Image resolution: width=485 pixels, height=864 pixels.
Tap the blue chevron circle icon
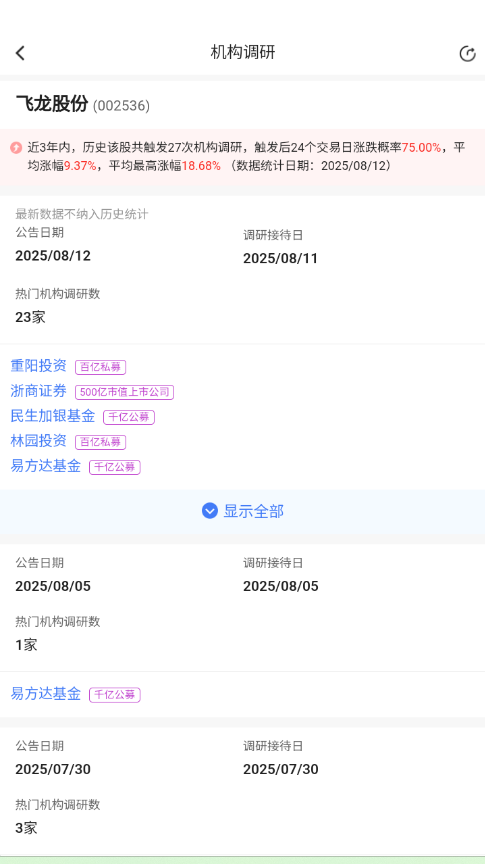point(209,511)
